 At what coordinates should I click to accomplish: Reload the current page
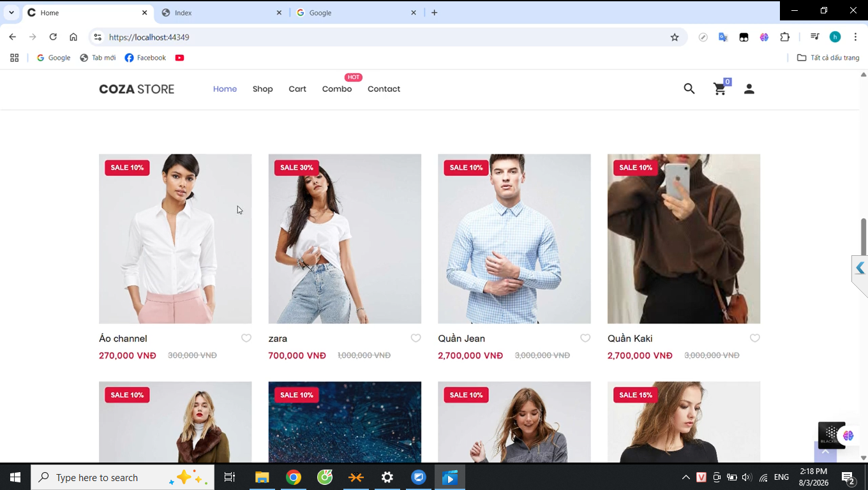tap(53, 37)
